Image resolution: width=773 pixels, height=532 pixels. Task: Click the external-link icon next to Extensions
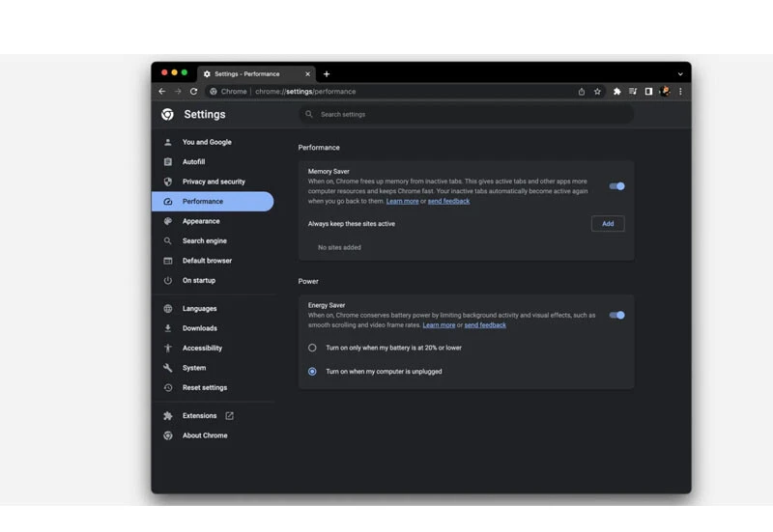[229, 416]
